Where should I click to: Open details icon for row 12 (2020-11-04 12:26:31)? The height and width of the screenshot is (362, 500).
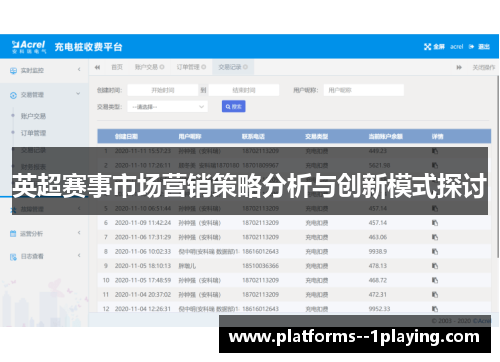pos(435,309)
